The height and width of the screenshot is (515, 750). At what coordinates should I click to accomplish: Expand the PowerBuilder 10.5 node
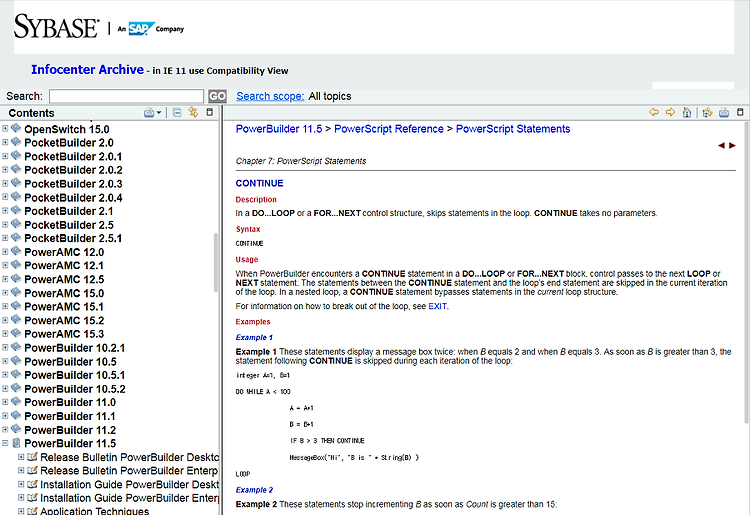pos(5,361)
